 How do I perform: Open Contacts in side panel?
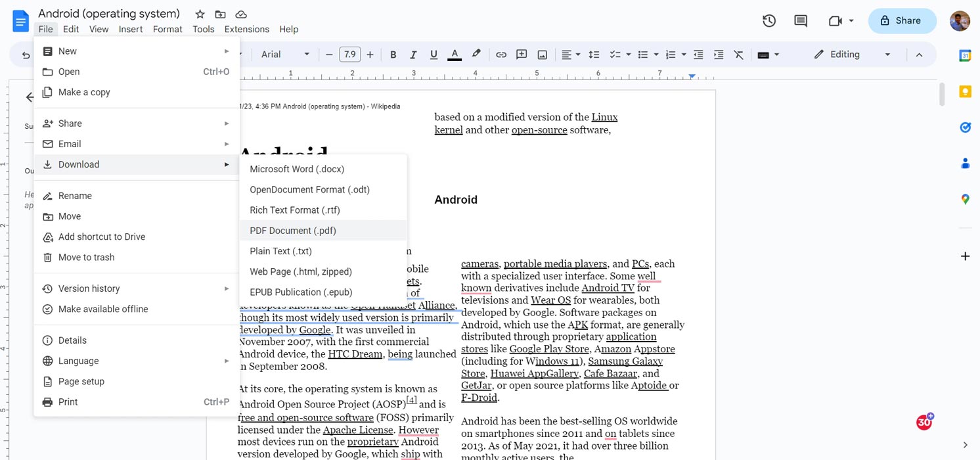click(965, 163)
